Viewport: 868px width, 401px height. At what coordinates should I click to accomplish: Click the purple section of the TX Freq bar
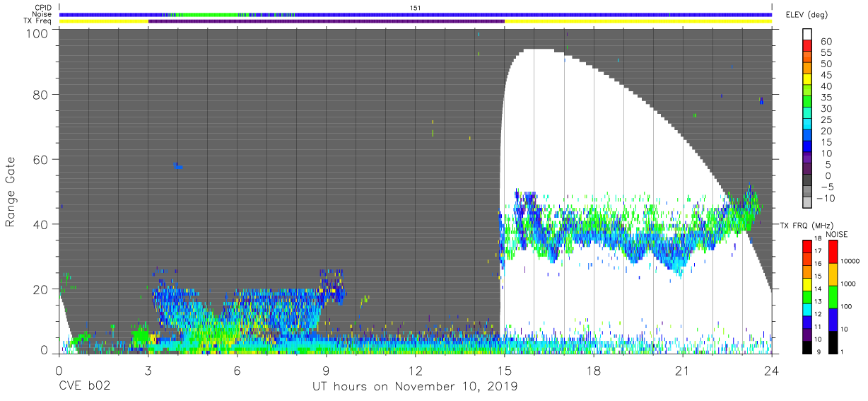(x=327, y=21)
